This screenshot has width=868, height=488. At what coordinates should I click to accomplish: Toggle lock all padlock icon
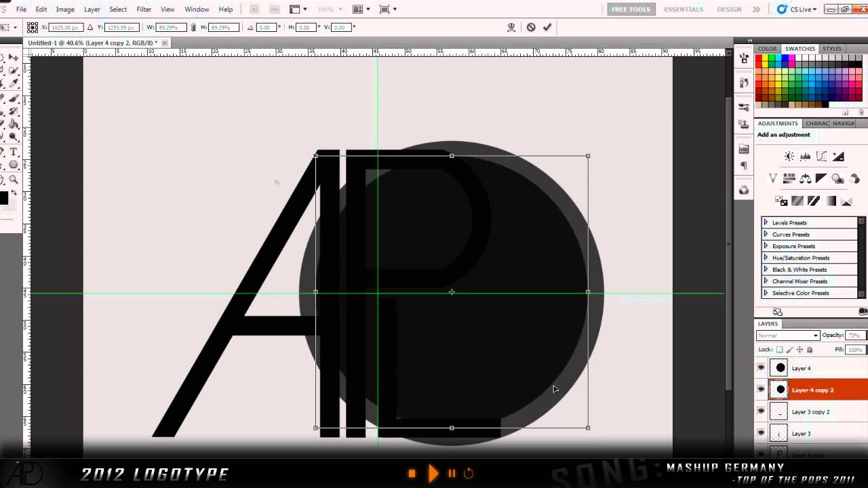click(x=809, y=350)
